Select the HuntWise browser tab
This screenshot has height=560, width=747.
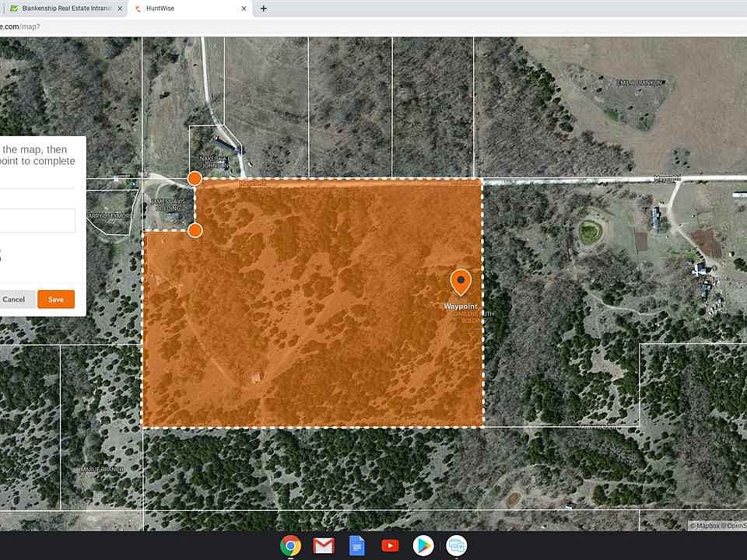click(x=191, y=9)
